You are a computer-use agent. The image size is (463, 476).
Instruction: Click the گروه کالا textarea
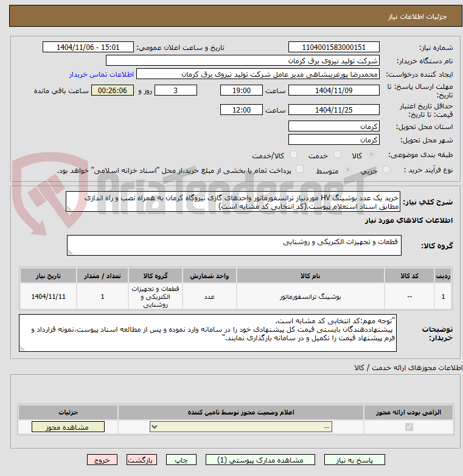click(234, 245)
